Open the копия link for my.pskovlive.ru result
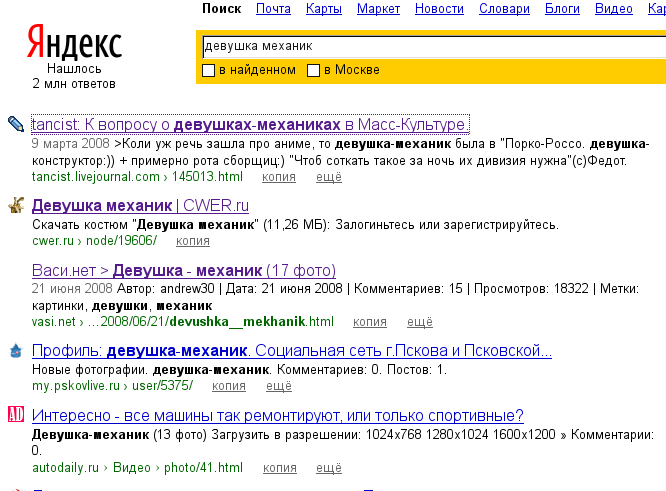Screen dimensions: 666x491 click(x=229, y=386)
